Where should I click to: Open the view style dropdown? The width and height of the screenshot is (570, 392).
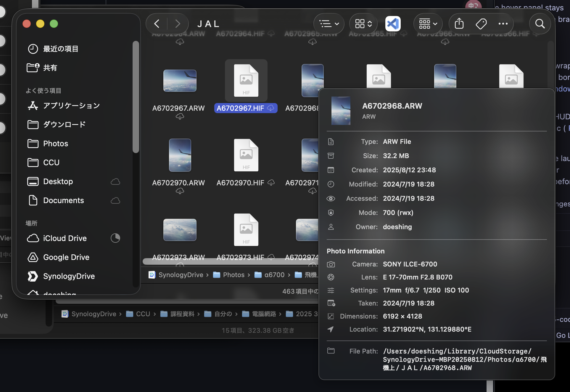click(329, 24)
